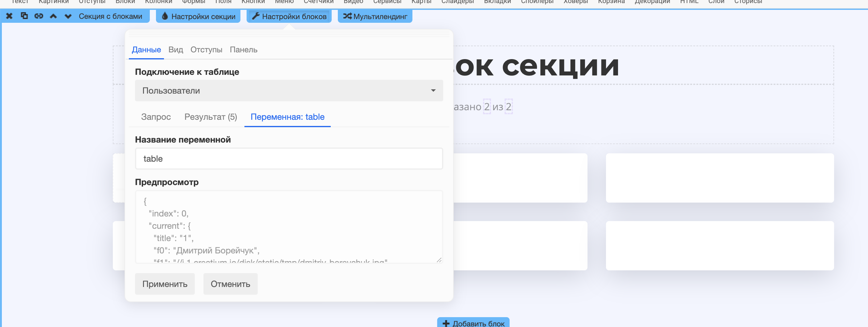
Task: Open the 'Спойлеры' top menu
Action: point(538,2)
